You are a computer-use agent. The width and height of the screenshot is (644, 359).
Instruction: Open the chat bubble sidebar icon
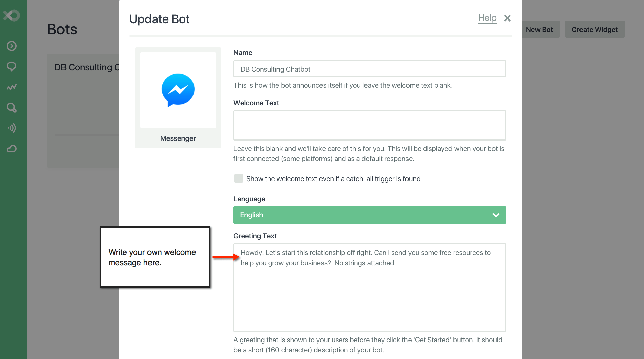12,67
